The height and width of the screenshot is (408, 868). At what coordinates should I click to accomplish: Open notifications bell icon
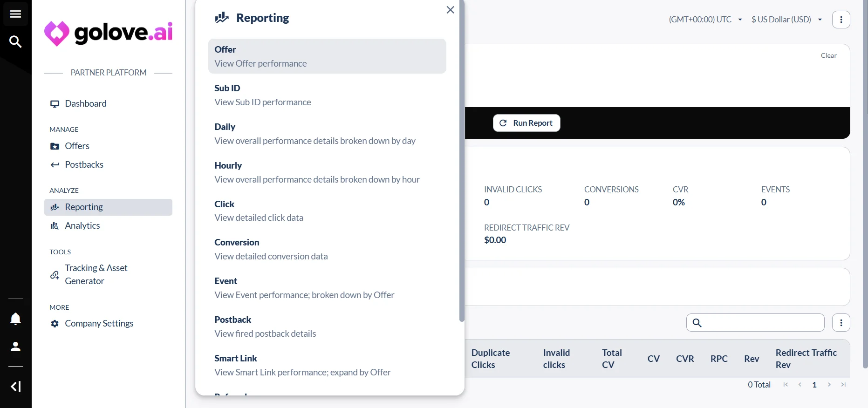(15, 319)
